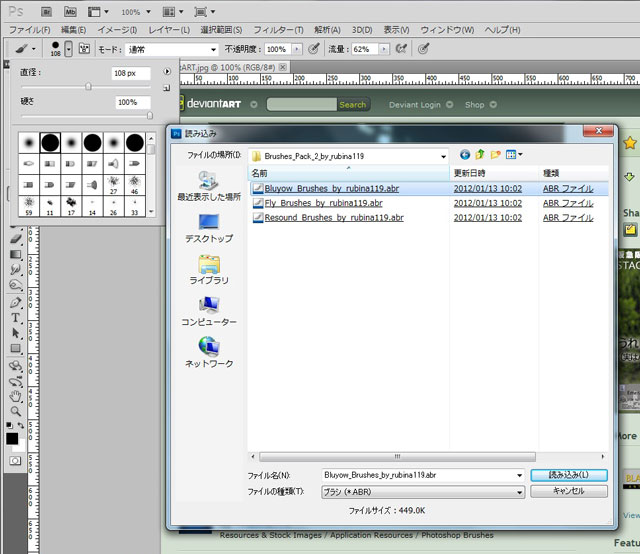Go back to last visited folder
Viewport: 640px width, 554px height.
pos(464,155)
